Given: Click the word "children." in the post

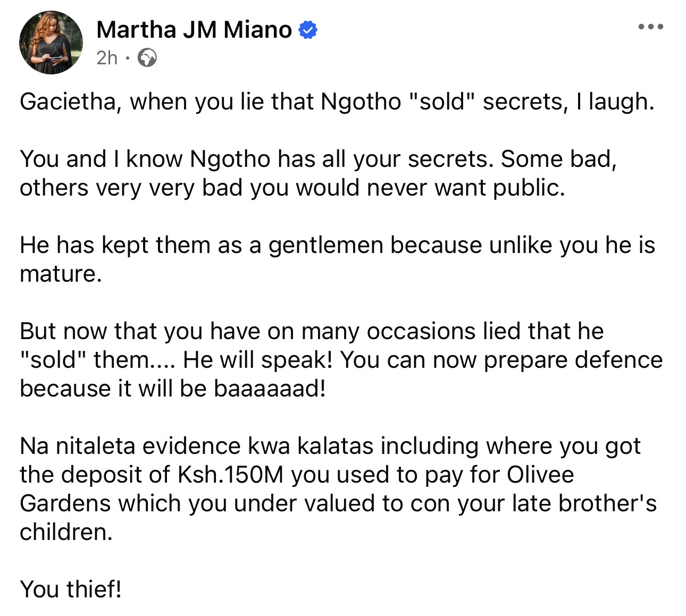Looking at the screenshot, I should [x=66, y=532].
